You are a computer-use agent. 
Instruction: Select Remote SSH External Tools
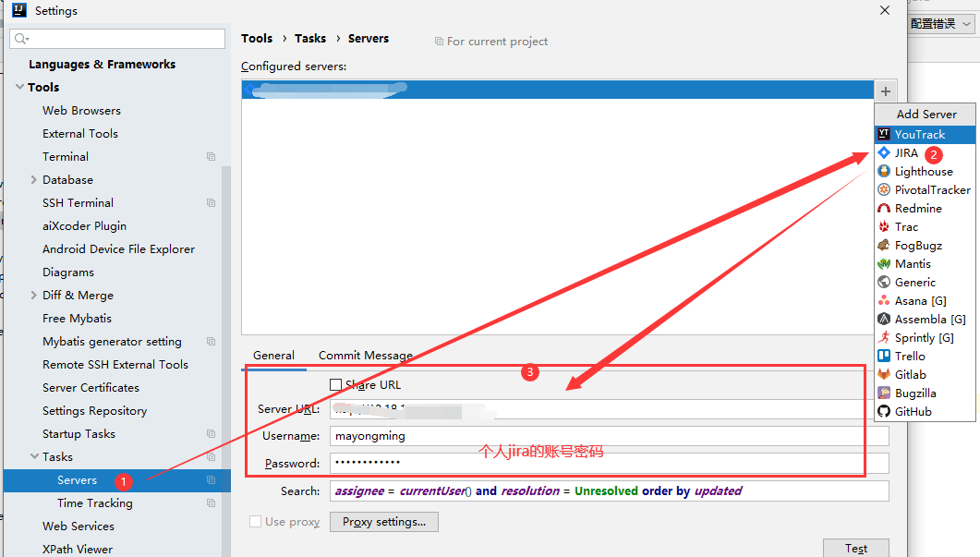115,365
